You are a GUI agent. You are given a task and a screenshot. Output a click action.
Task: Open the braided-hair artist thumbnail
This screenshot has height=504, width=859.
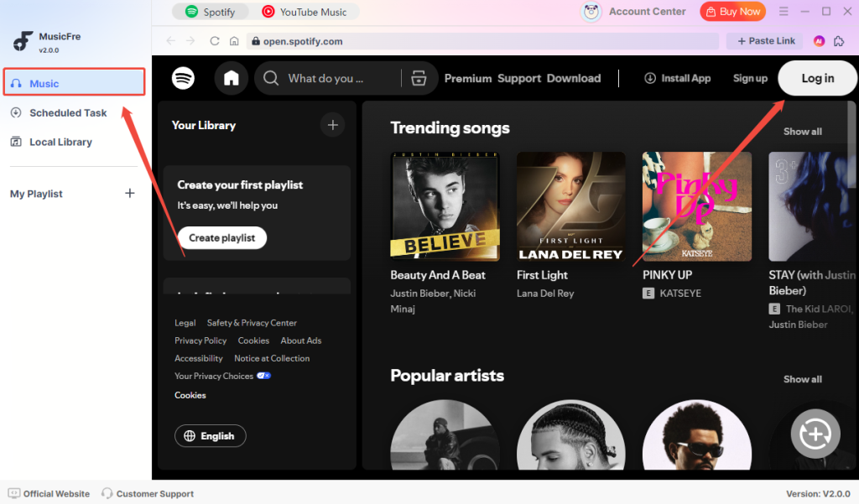570,434
